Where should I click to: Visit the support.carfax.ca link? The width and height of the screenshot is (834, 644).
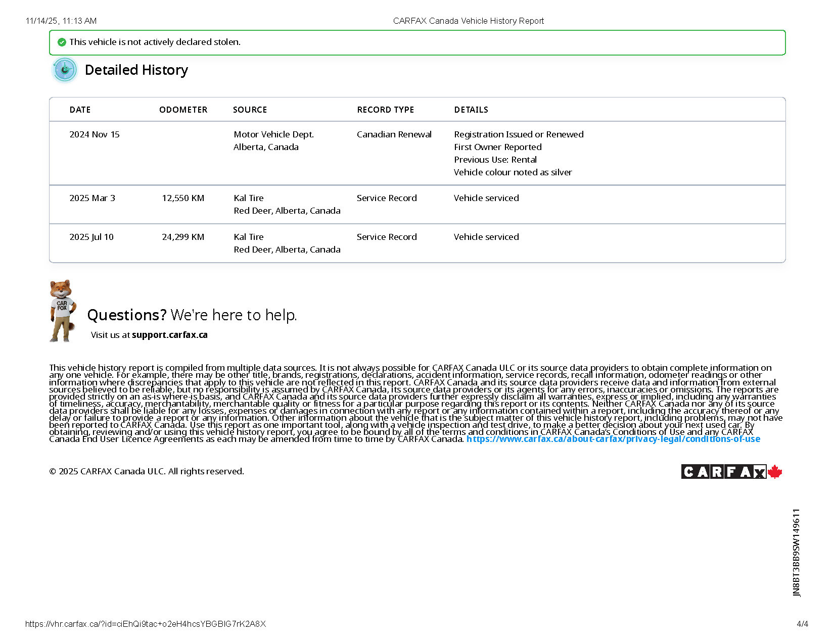169,335
